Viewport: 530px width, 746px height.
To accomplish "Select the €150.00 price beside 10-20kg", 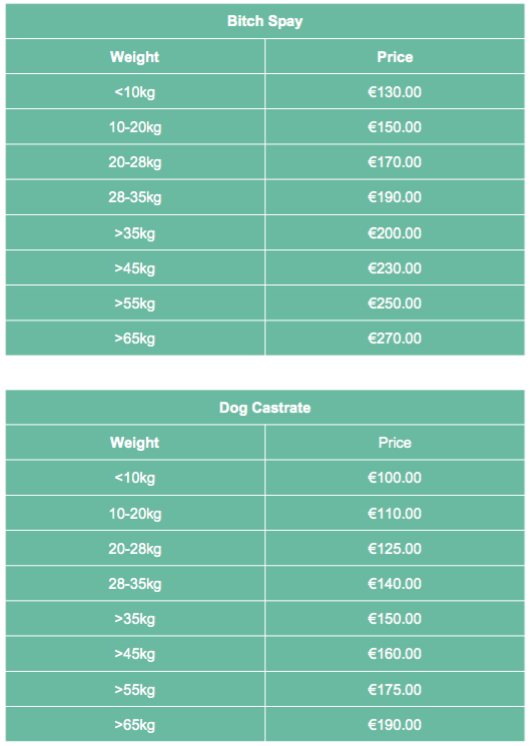I will pyautogui.click(x=394, y=127).
